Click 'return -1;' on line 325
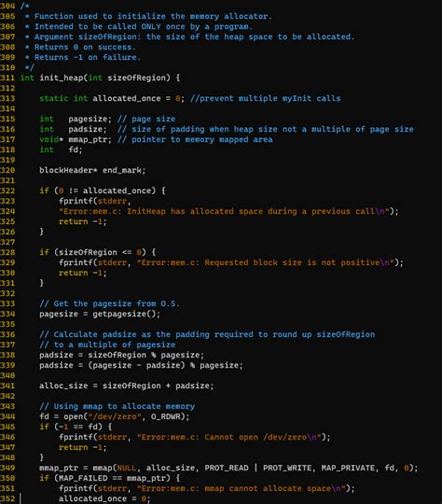Viewport: 442px width, 504px height. click(x=83, y=222)
